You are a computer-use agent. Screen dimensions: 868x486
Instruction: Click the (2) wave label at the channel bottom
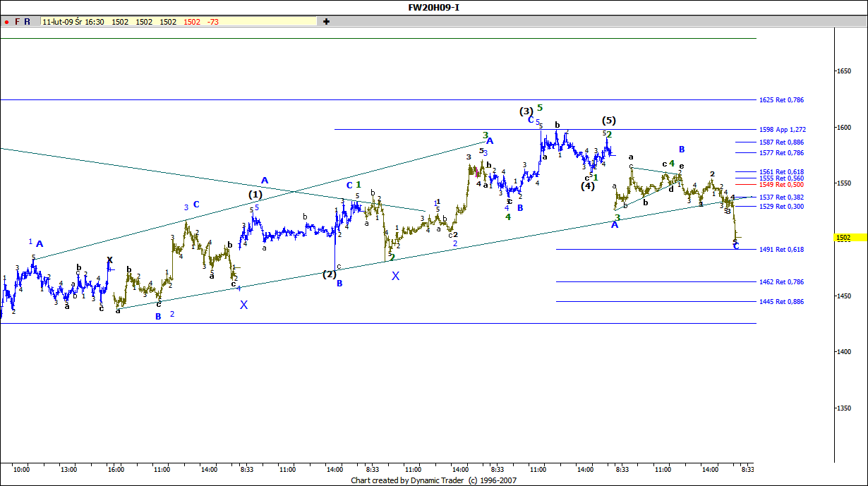329,274
